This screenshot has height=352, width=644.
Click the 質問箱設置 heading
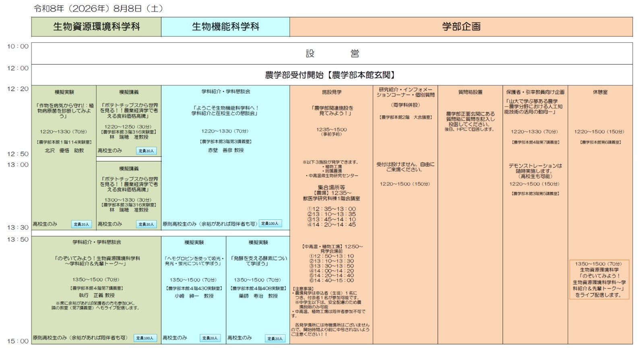click(470, 92)
